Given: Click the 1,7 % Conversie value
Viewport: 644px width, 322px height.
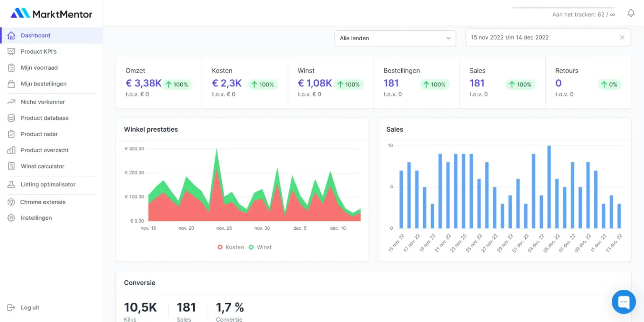Looking at the screenshot, I should coord(230,307).
